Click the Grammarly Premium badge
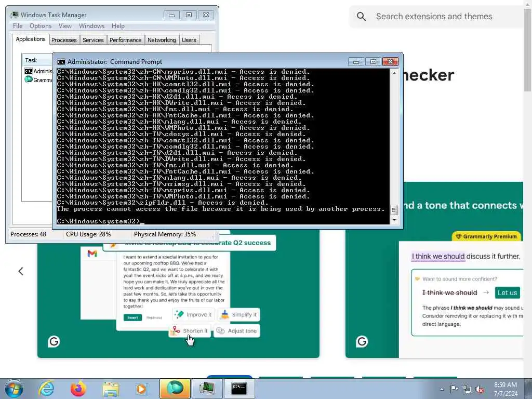The height and width of the screenshot is (399, 532). 486,236
